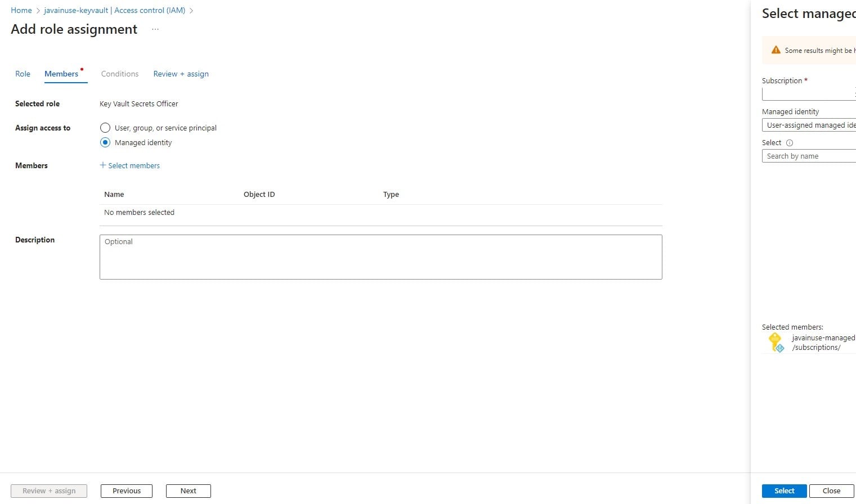Image resolution: width=856 pixels, height=504 pixels.
Task: Click the Selected role label
Action: point(37,103)
